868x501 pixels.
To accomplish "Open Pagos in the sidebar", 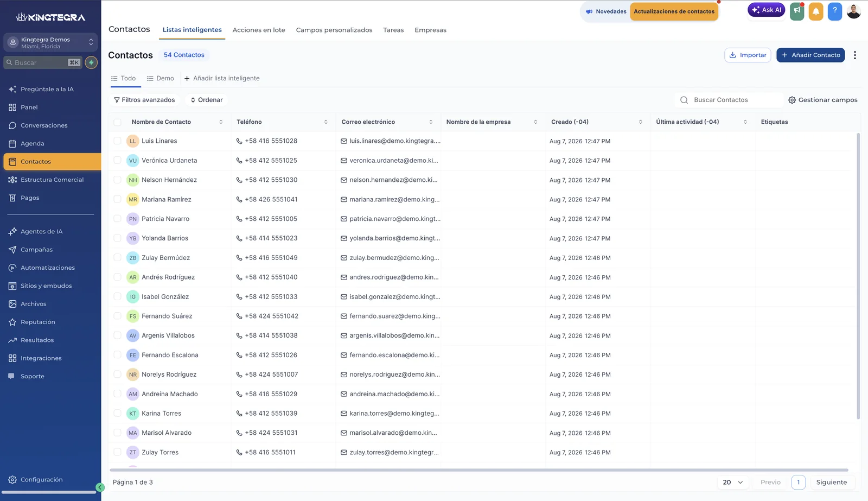I will 30,198.
